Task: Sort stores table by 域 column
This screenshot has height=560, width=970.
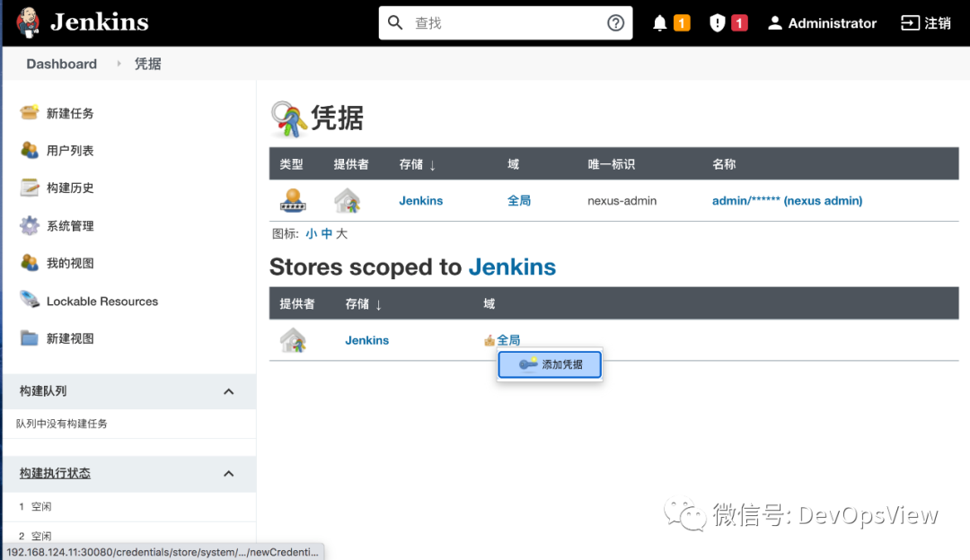Action: click(489, 303)
